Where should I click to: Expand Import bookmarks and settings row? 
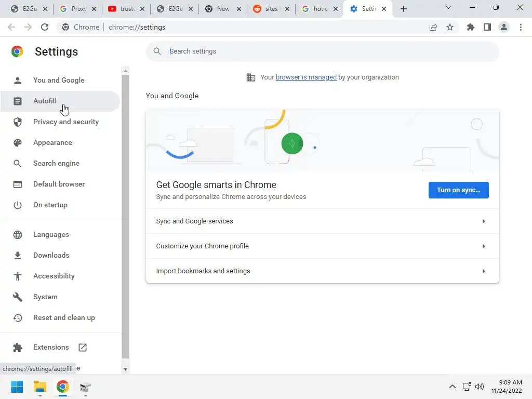(x=322, y=271)
